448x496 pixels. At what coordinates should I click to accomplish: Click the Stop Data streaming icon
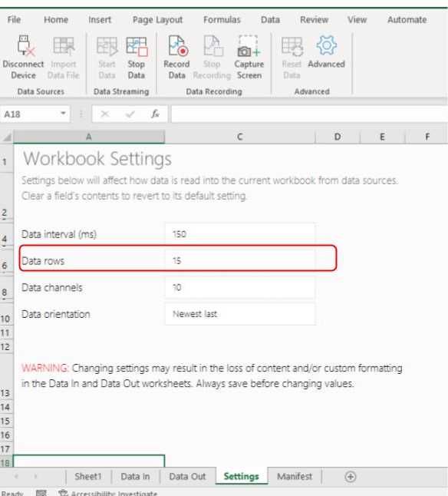pos(137,47)
